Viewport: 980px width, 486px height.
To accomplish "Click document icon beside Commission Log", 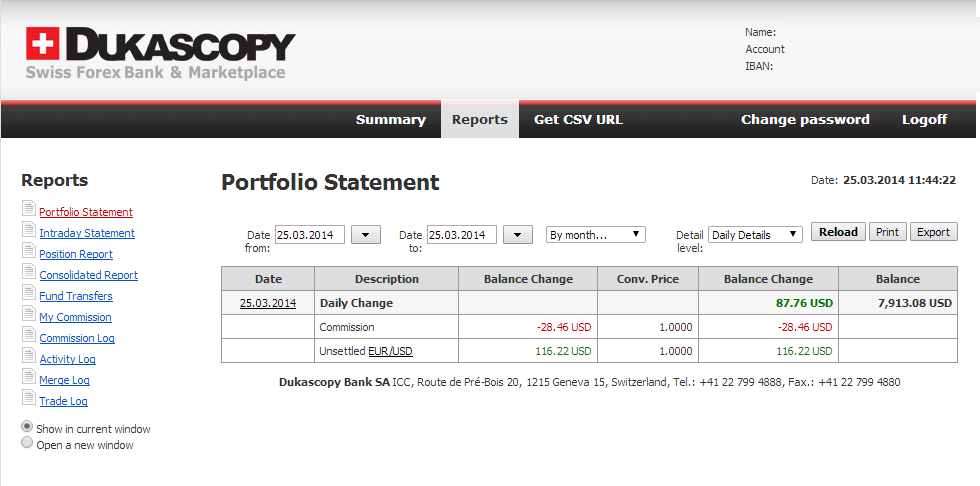I will [29, 334].
